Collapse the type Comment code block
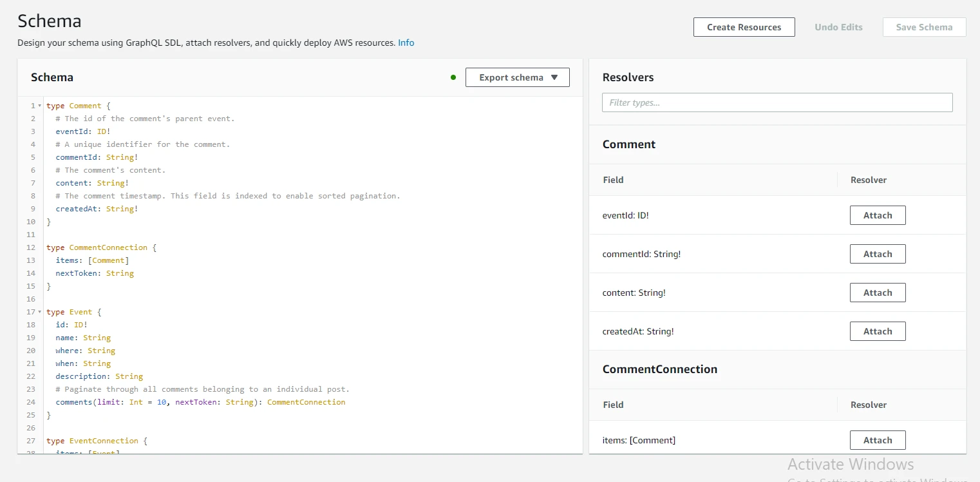The image size is (980, 482). click(40, 106)
